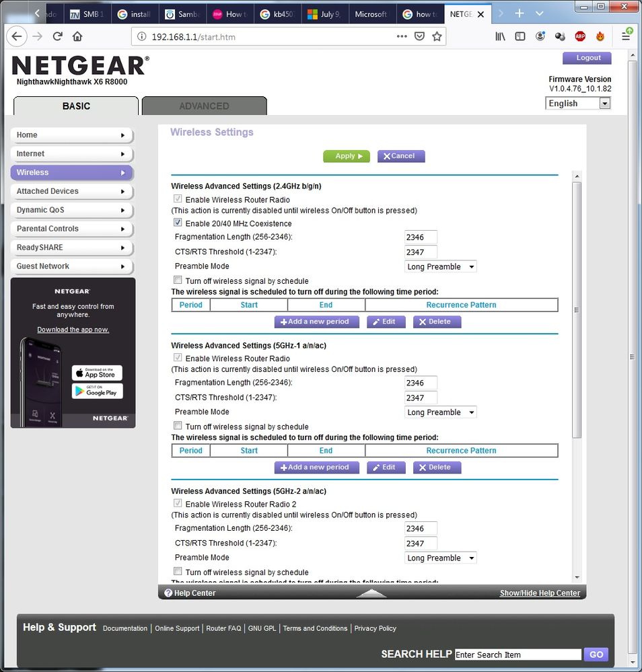Viewport: 642px width, 672px height.
Task: Enable Turn off wireless signal by schedule for 2.4GHz
Action: click(178, 280)
